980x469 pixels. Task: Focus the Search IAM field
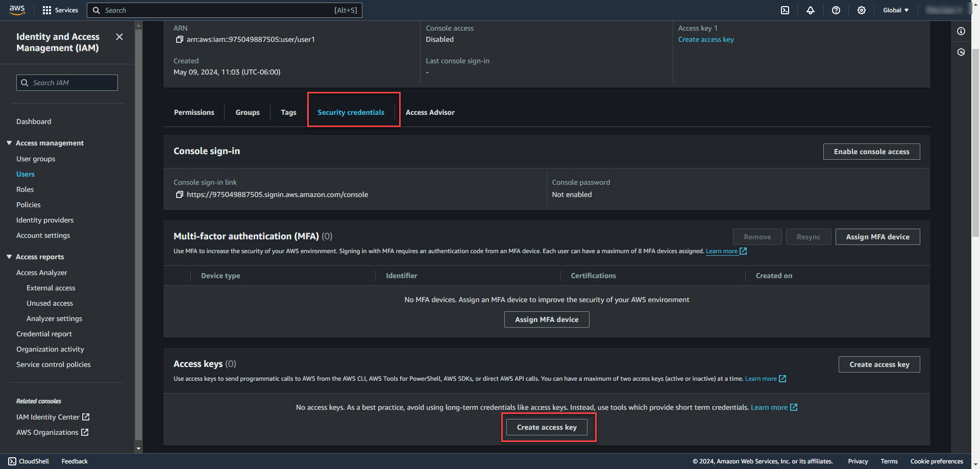coord(67,83)
